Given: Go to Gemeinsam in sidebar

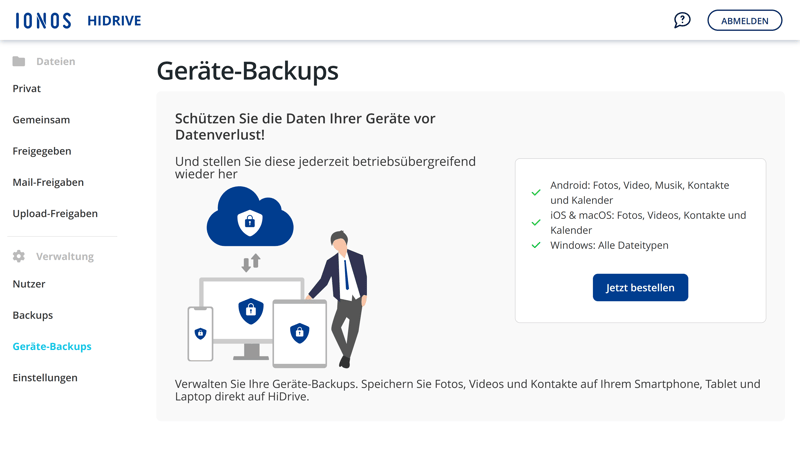Looking at the screenshot, I should [x=41, y=120].
